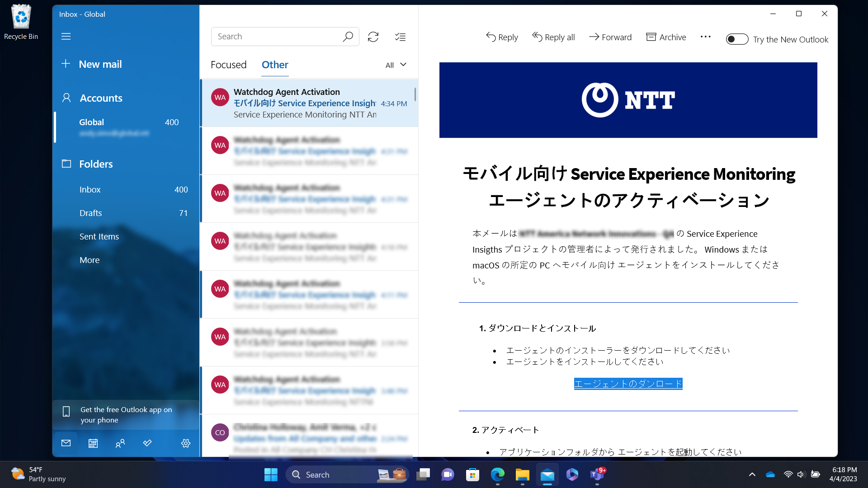
Task: Open mail Settings gear
Action: (186, 443)
